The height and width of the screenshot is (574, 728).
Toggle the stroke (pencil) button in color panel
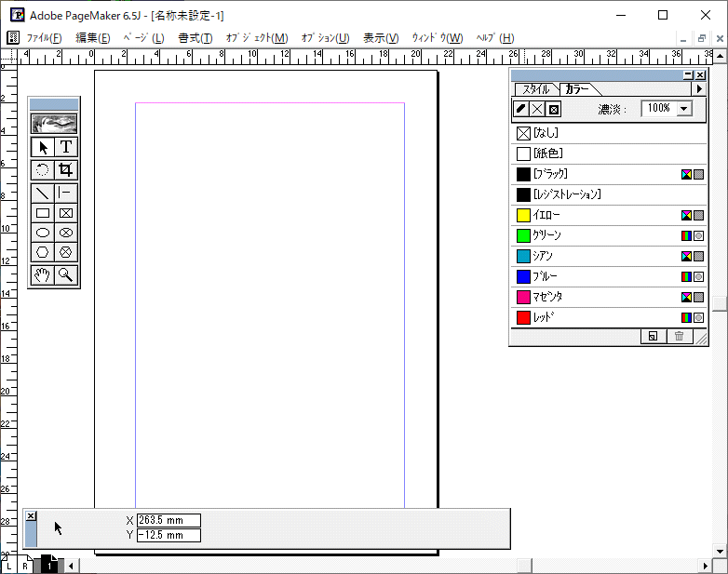coord(520,109)
